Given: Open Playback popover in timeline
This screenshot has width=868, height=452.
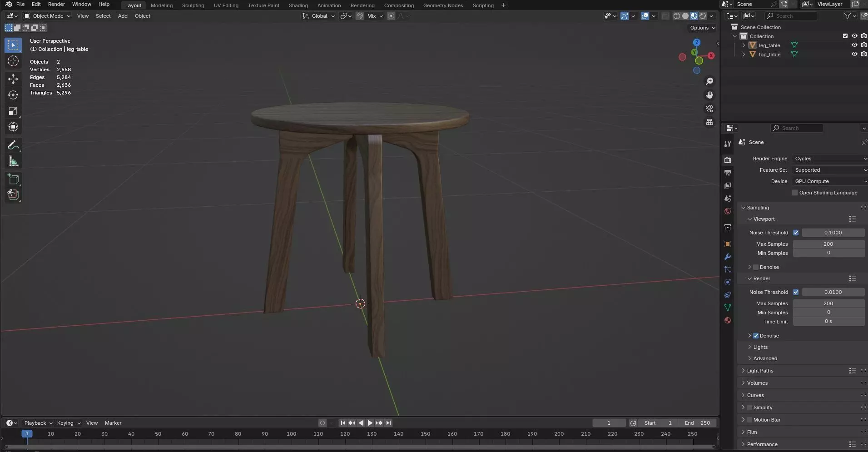Looking at the screenshot, I should tap(38, 423).
